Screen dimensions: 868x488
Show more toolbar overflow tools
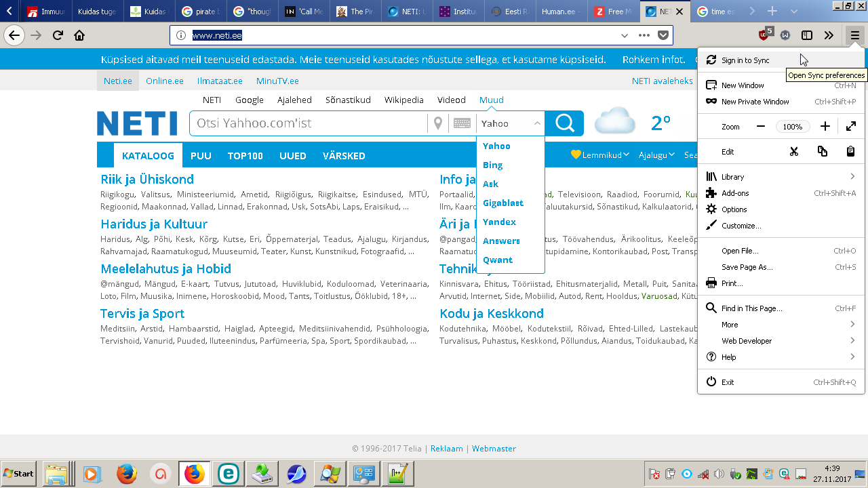[x=829, y=35]
